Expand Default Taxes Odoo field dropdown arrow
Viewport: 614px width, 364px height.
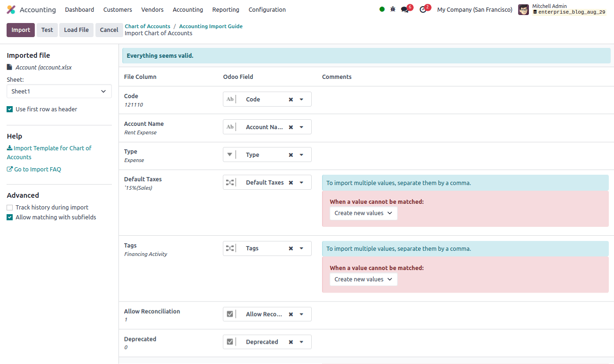point(301,183)
